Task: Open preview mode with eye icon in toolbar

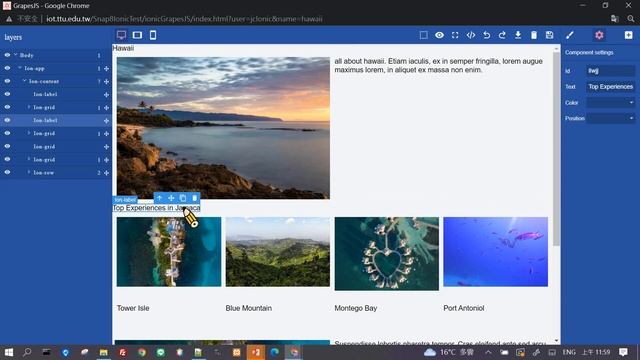Action: coord(439,35)
